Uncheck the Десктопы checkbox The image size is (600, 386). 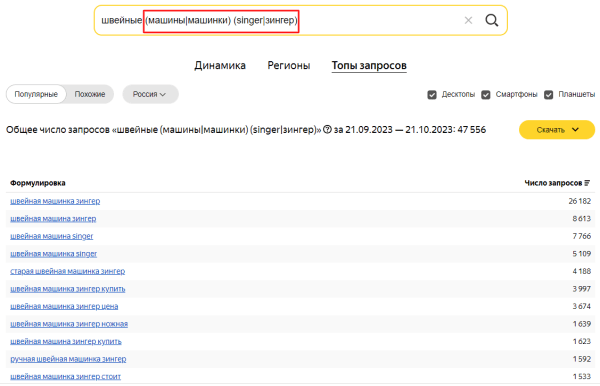point(432,94)
